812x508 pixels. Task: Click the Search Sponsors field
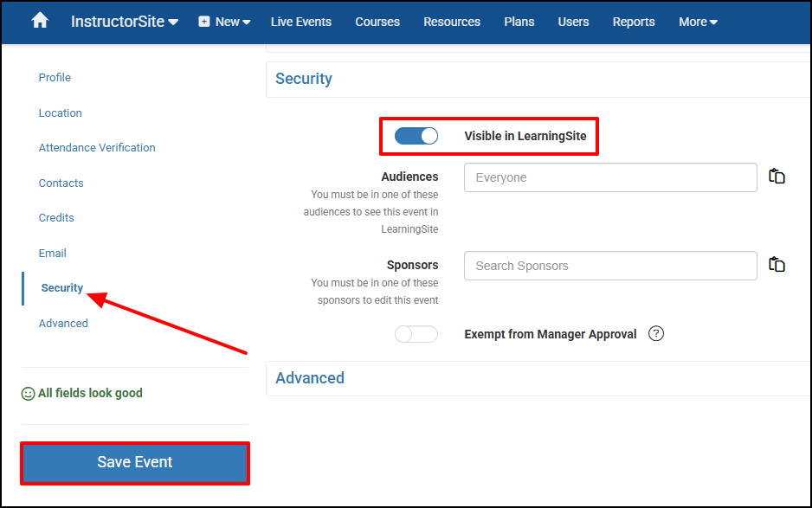click(x=610, y=266)
